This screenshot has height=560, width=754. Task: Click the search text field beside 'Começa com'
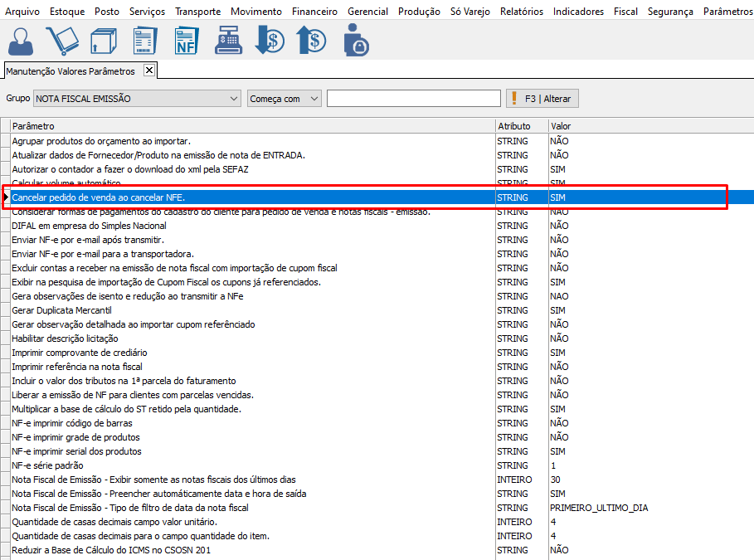[x=413, y=99]
